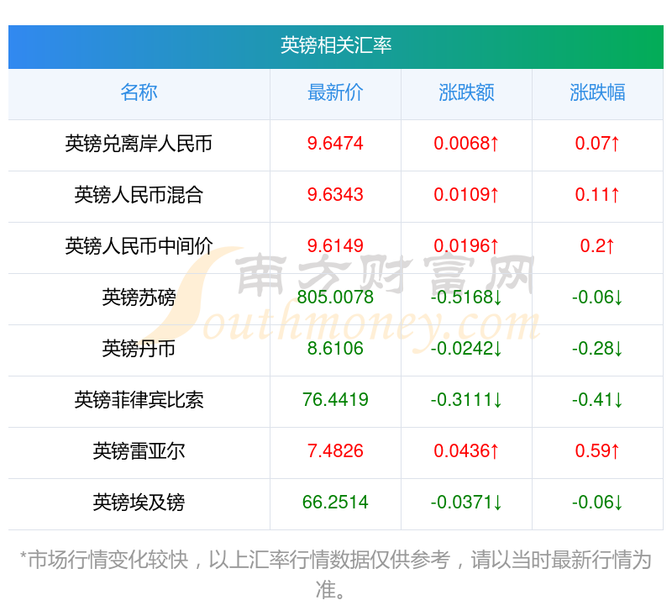
Task: Click the change amount 0.0068↑
Action: pyautogui.click(x=466, y=144)
